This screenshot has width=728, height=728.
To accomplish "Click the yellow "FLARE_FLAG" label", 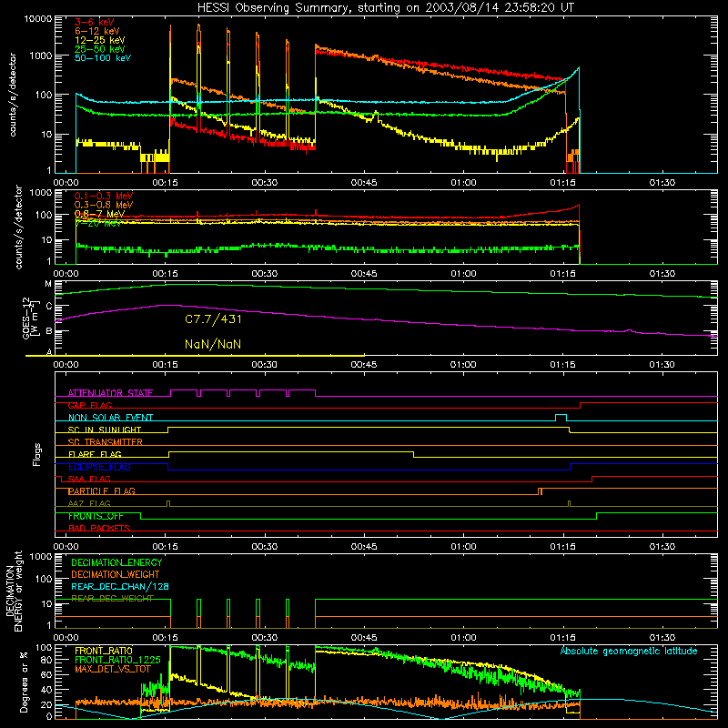I will point(95,454).
